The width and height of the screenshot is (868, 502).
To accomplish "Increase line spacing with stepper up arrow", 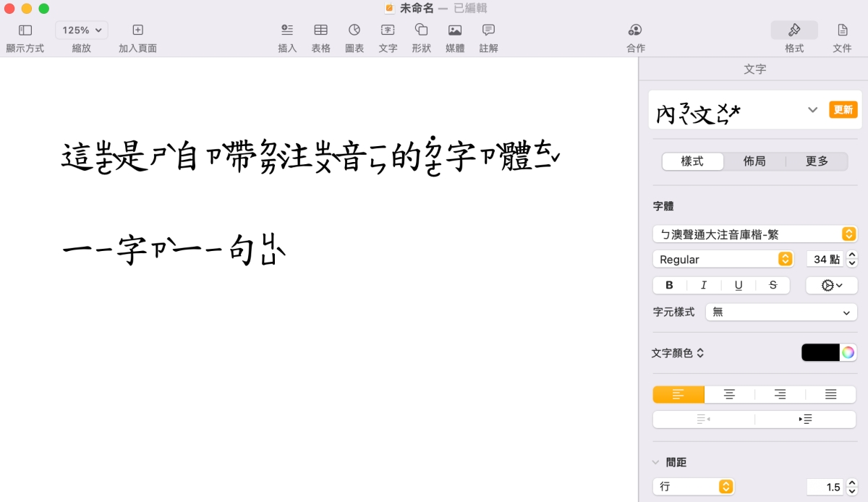I will pos(852,482).
